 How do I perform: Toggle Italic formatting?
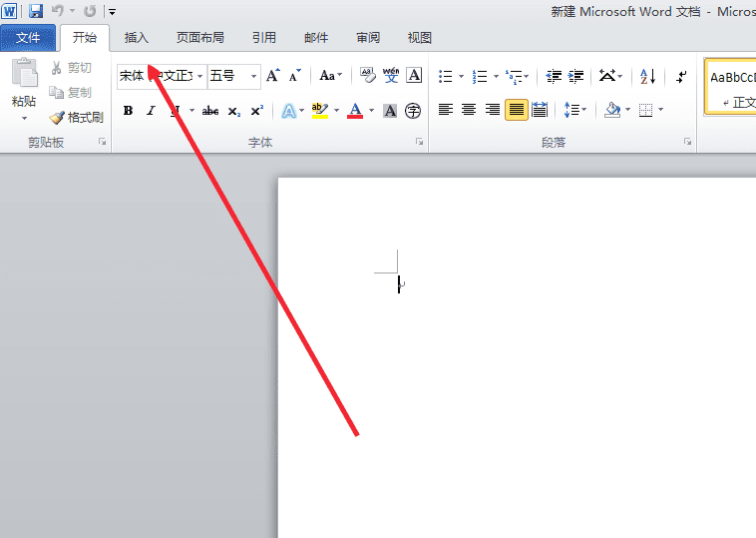(151, 111)
